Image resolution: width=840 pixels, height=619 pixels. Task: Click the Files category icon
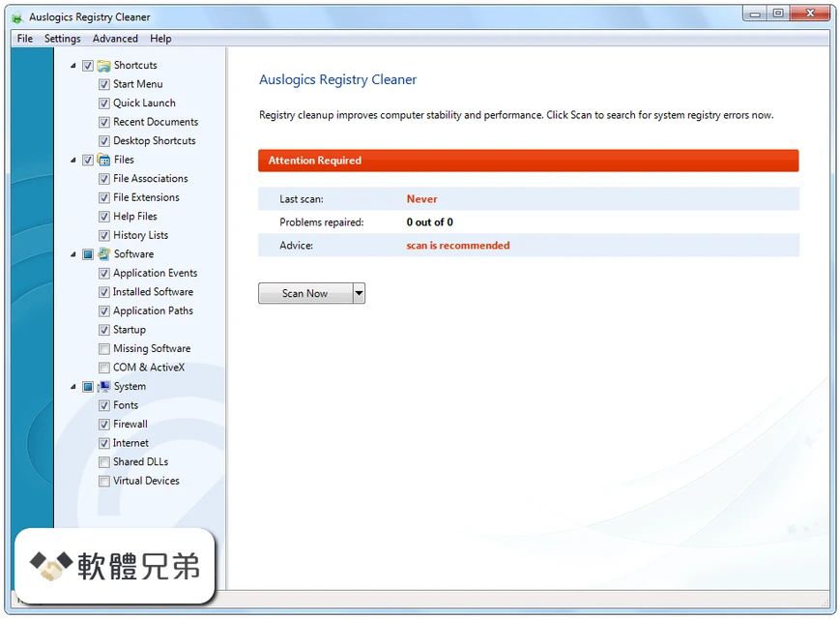(104, 160)
